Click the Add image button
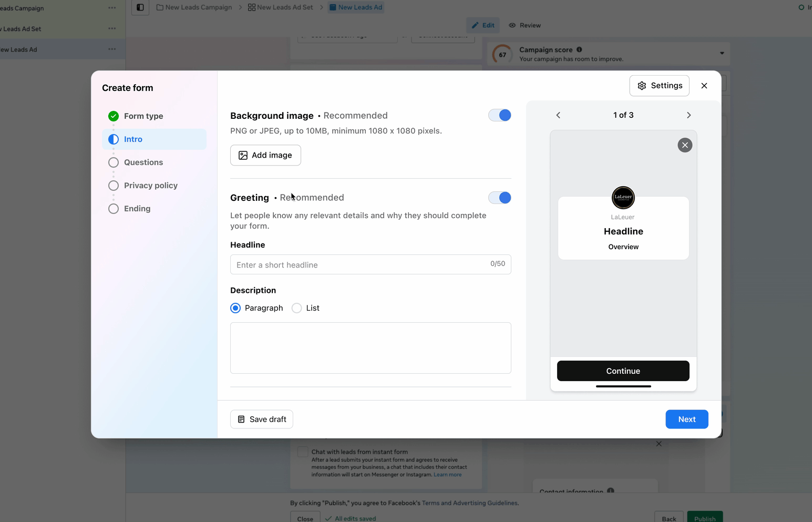The width and height of the screenshot is (812, 522). [265, 155]
